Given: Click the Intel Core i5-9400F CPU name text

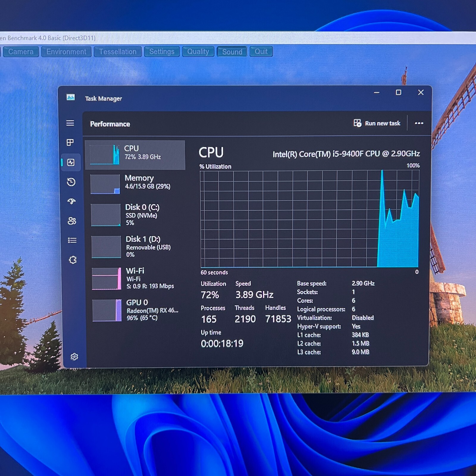Looking at the screenshot, I should click(346, 154).
